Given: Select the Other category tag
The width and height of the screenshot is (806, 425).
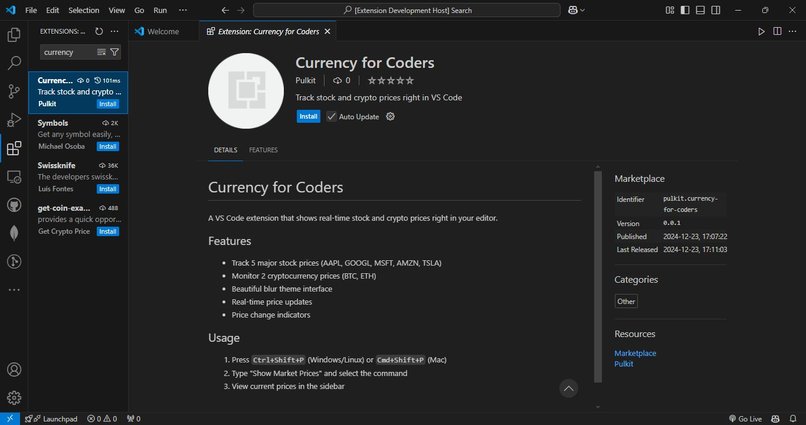Looking at the screenshot, I should click(626, 301).
